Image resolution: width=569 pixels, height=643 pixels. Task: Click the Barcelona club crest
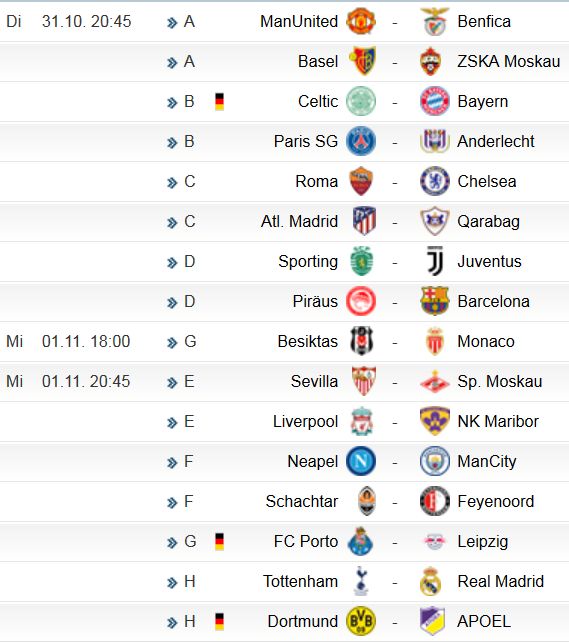point(435,301)
